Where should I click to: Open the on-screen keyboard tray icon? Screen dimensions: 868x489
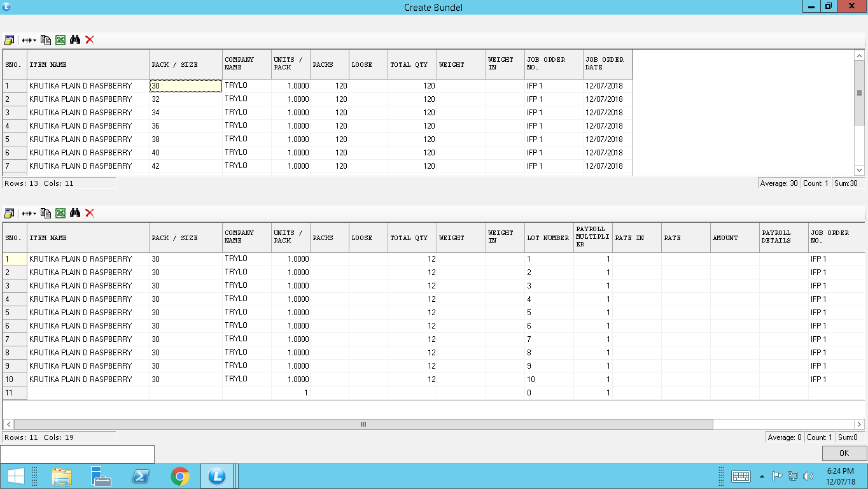[741, 476]
